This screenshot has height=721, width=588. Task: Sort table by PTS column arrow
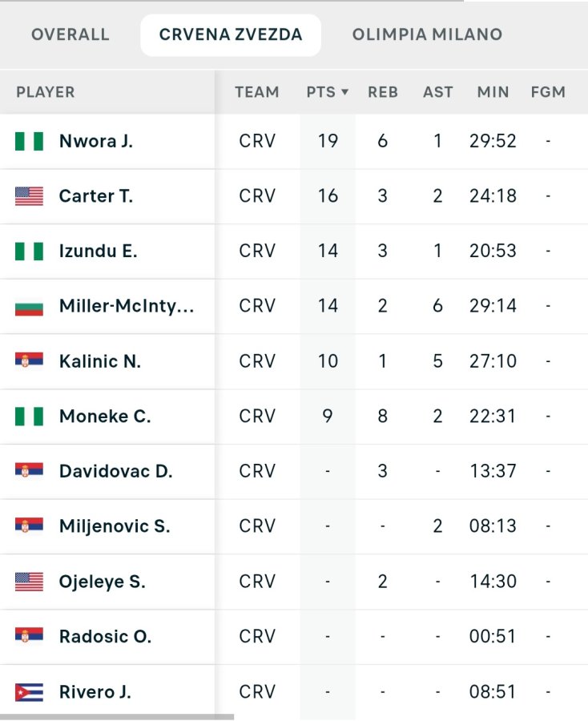[344, 92]
